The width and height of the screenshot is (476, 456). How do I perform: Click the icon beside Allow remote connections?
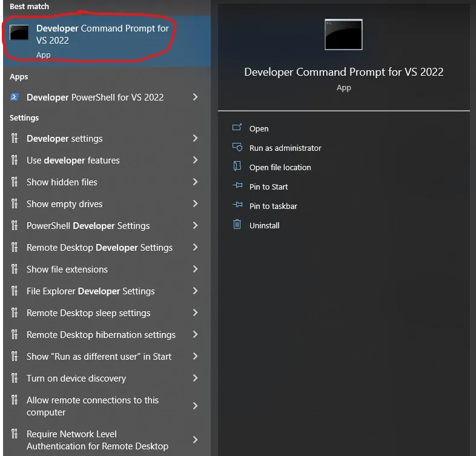(x=15, y=400)
